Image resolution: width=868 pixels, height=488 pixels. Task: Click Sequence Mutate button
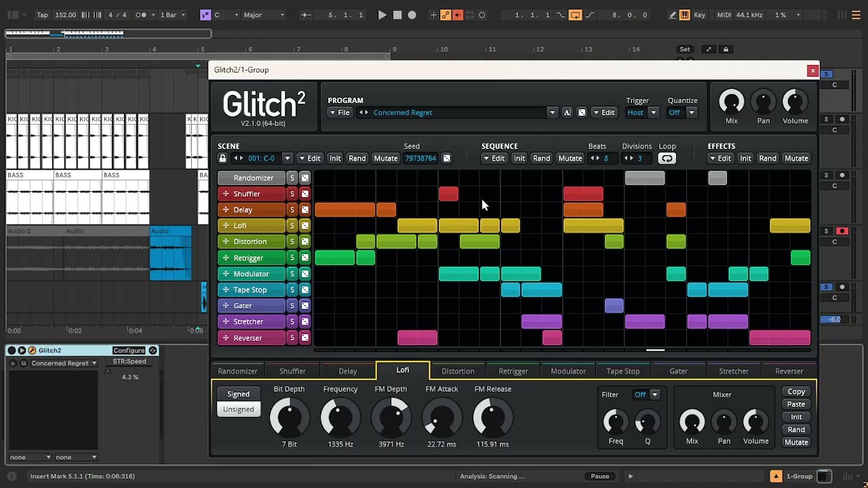point(570,159)
